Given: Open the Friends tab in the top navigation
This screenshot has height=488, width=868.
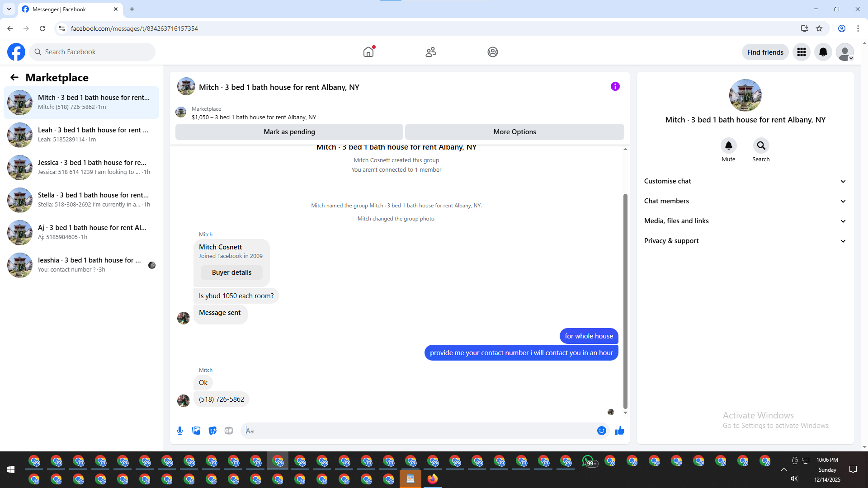Looking at the screenshot, I should click(430, 52).
